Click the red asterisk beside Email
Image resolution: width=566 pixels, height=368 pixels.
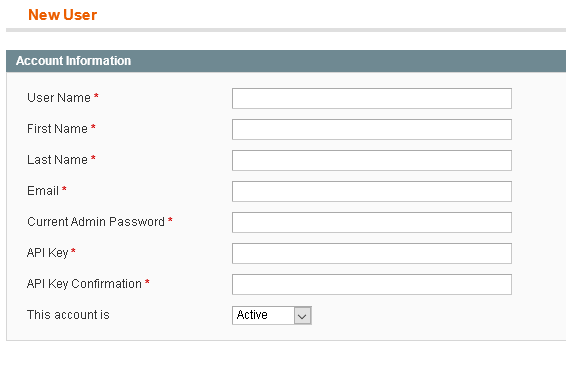click(64, 189)
